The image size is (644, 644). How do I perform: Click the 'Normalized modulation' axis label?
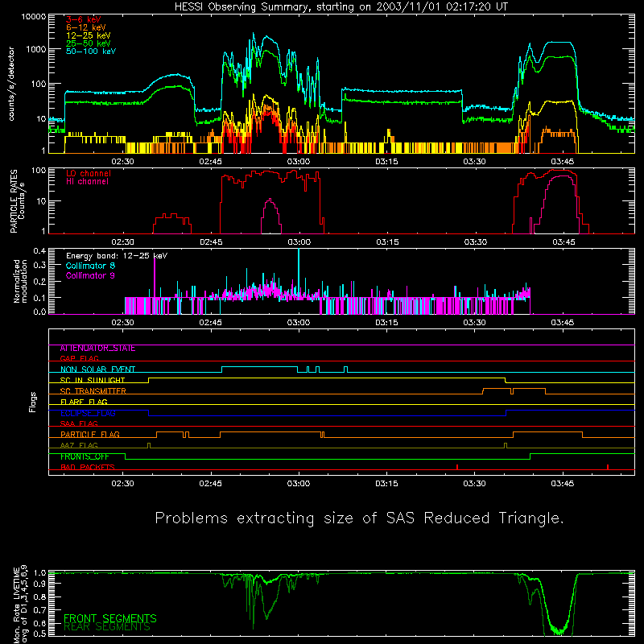21,281
